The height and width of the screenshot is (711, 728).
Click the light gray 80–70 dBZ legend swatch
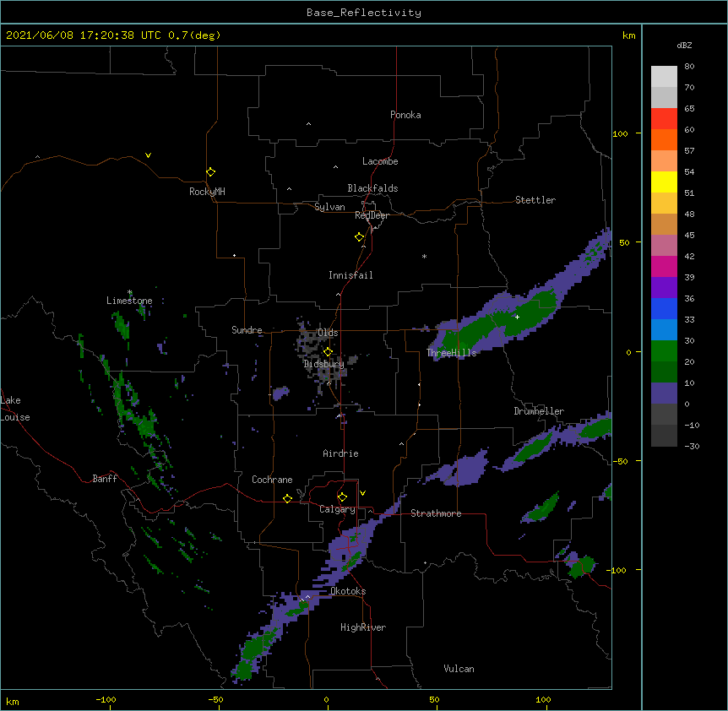click(x=664, y=76)
